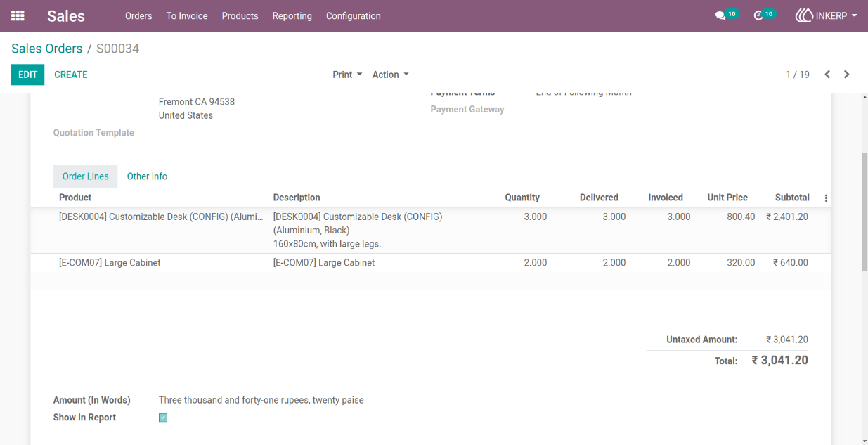Click the INKERP company logo icon
This screenshot has width=868, height=445.
click(804, 15)
